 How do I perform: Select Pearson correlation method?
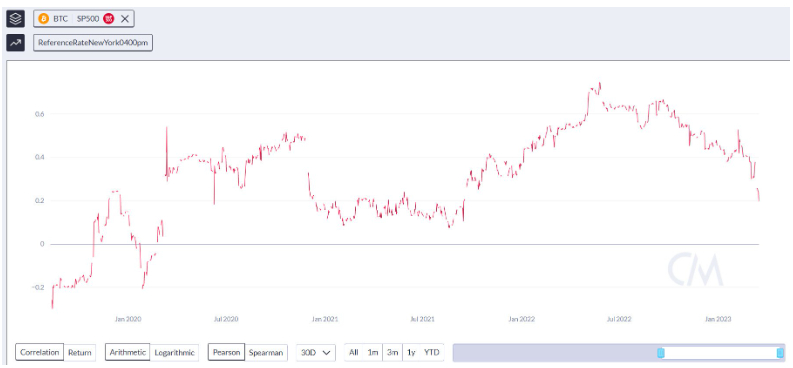[x=226, y=352]
